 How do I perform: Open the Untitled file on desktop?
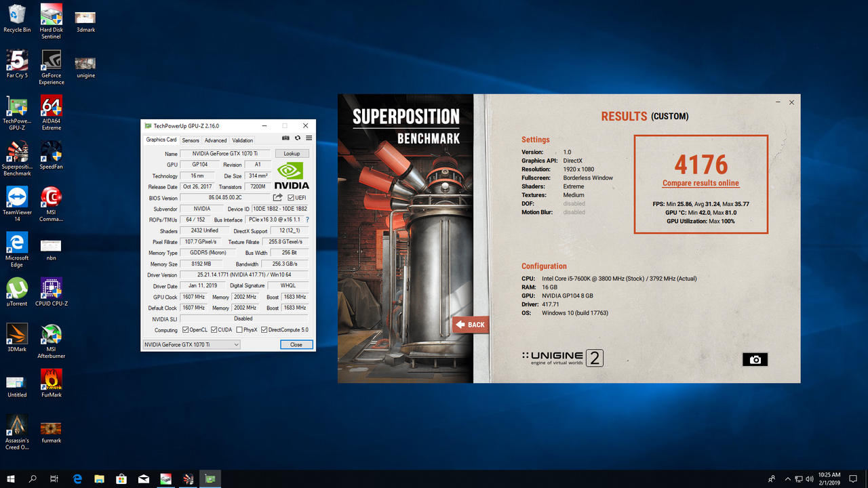point(17,386)
